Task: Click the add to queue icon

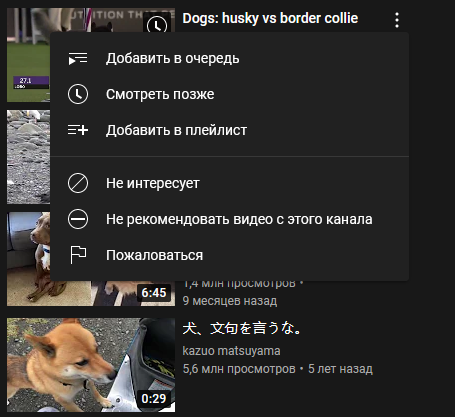Action: click(x=78, y=58)
